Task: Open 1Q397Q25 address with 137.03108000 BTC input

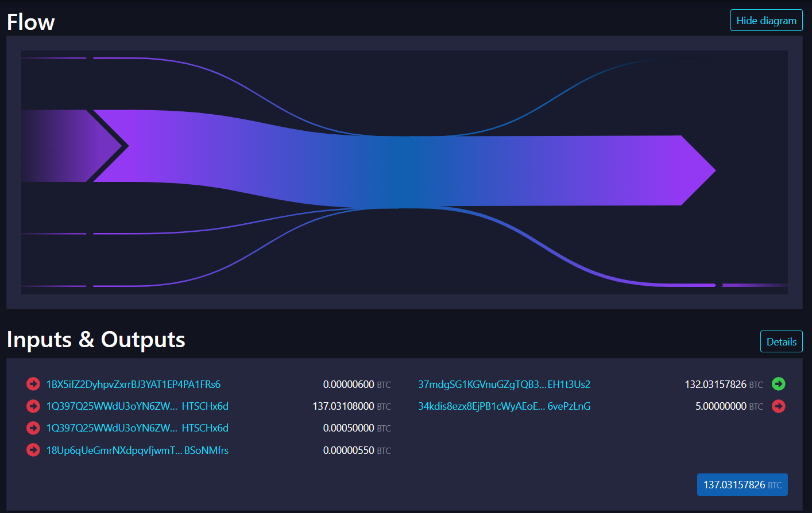Action: (137, 406)
